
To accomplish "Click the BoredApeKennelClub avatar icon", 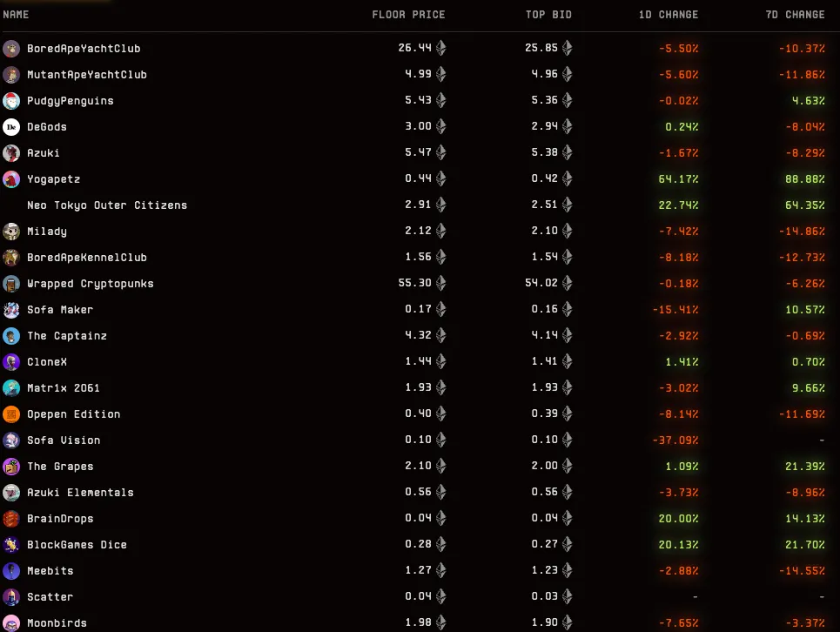I will point(11,258).
